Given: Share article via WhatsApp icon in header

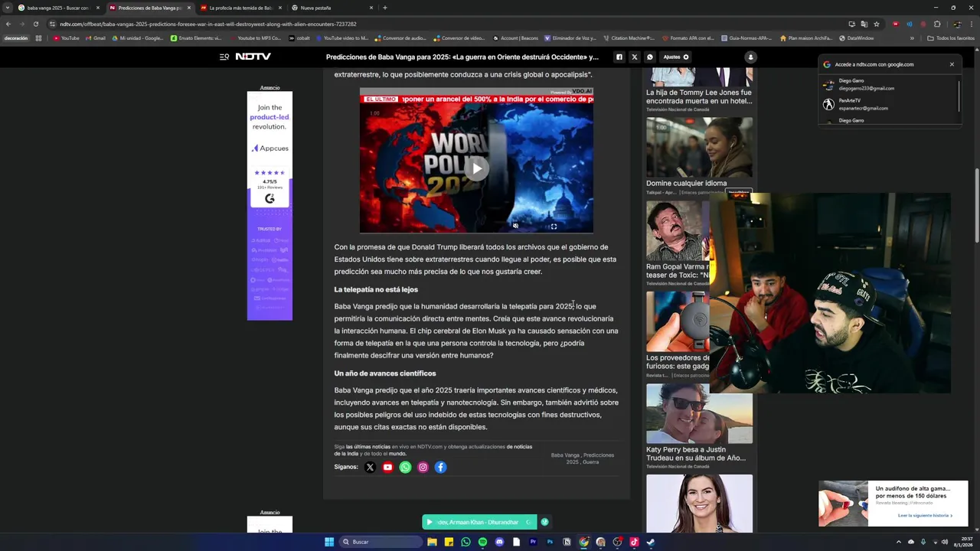Looking at the screenshot, I should [x=649, y=57].
